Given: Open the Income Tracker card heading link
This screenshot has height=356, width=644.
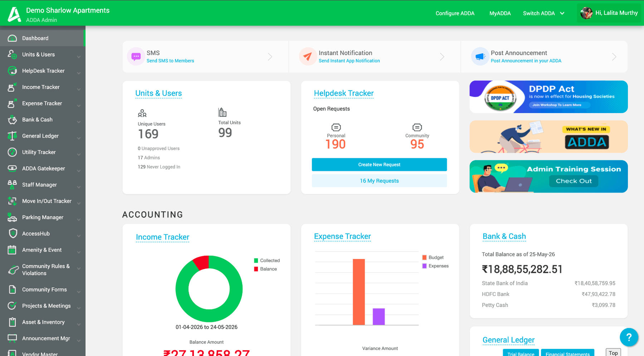Looking at the screenshot, I should point(162,237).
